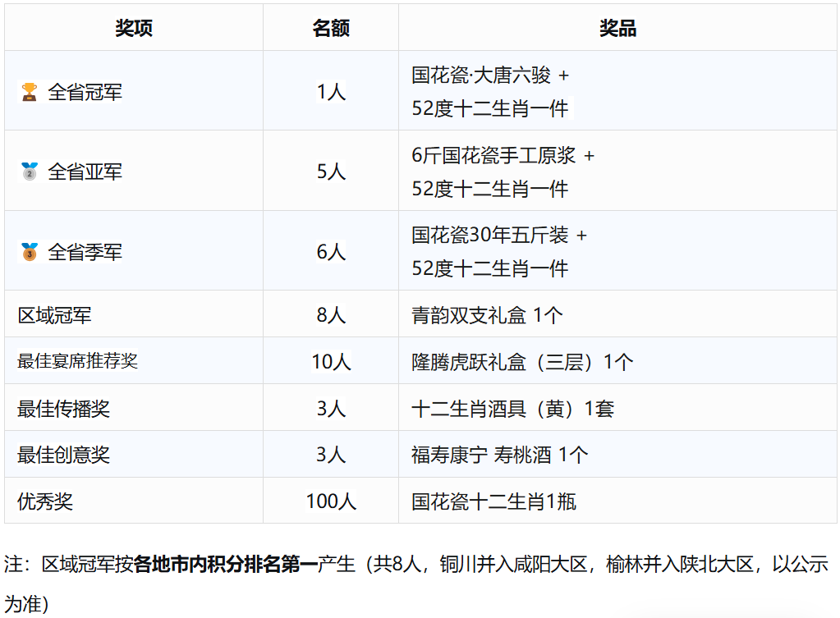Select the 最佳传播奖 award name
The image size is (840, 618).
[x=63, y=409]
